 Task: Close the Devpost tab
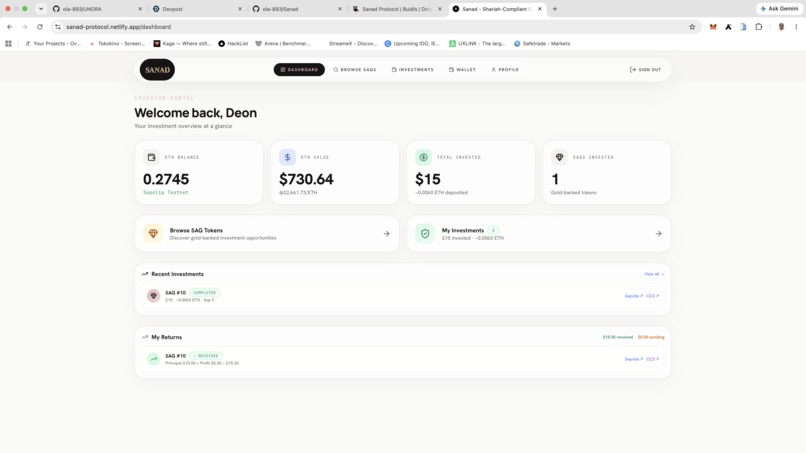pos(240,9)
